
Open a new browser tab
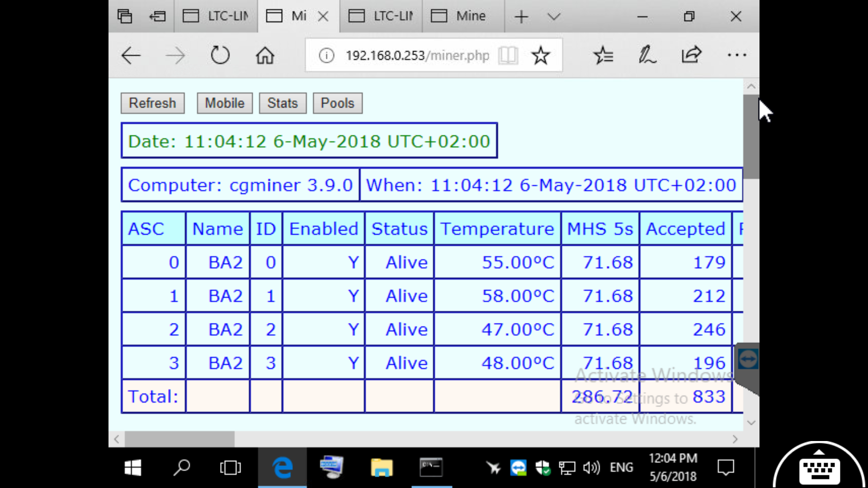point(521,17)
